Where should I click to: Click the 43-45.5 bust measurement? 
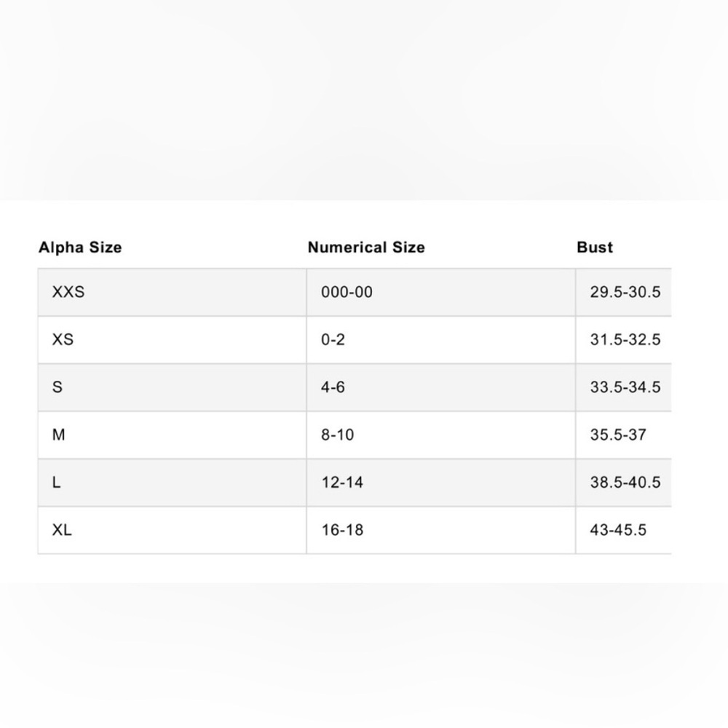tap(618, 530)
